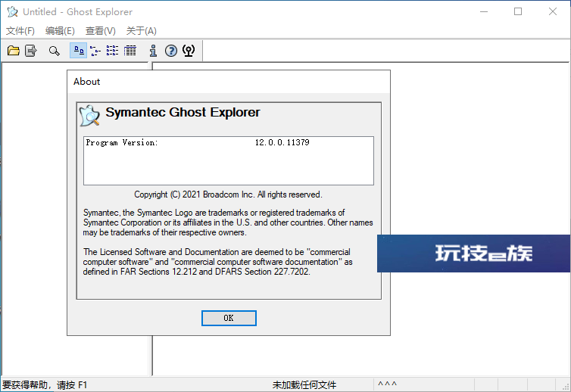Switch to the Details view icon
Screen dimensions: 571x392
click(130, 51)
